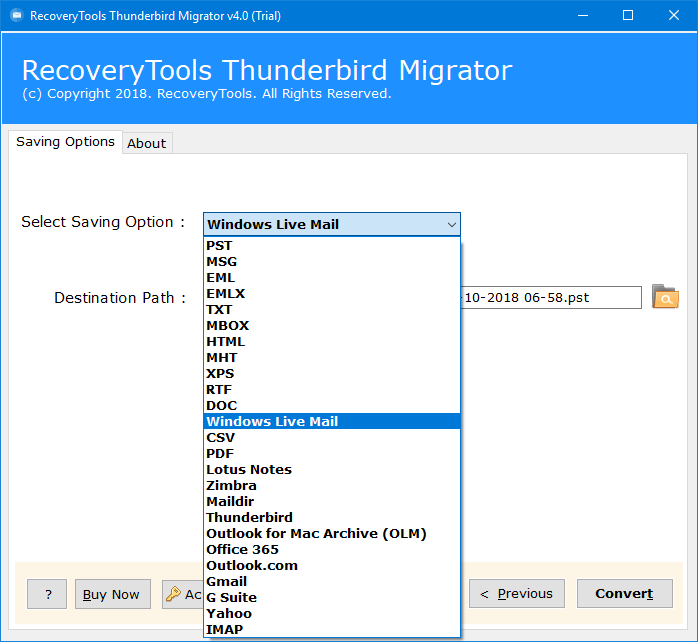Go back with the Previous button
This screenshot has height=642, width=698.
click(517, 593)
